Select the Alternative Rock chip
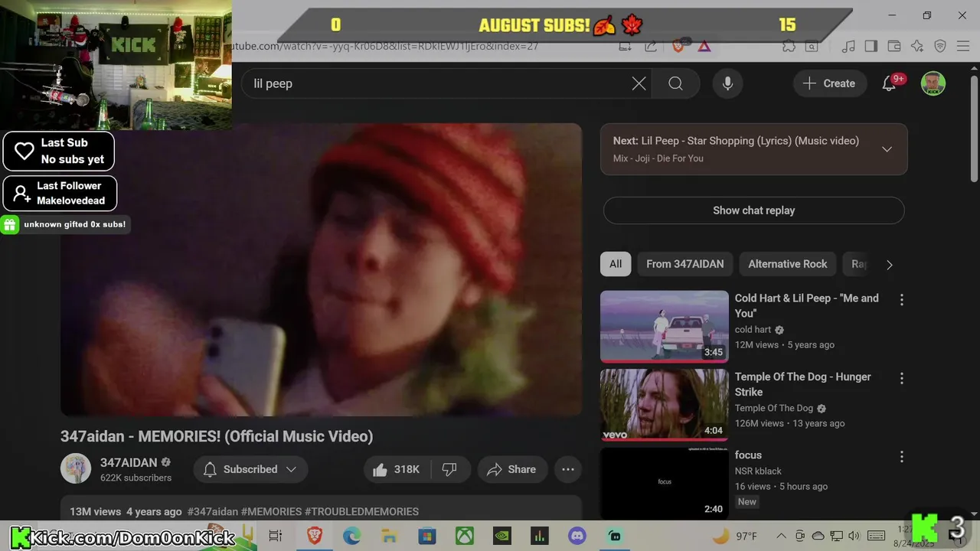The width and height of the screenshot is (980, 551). point(787,264)
